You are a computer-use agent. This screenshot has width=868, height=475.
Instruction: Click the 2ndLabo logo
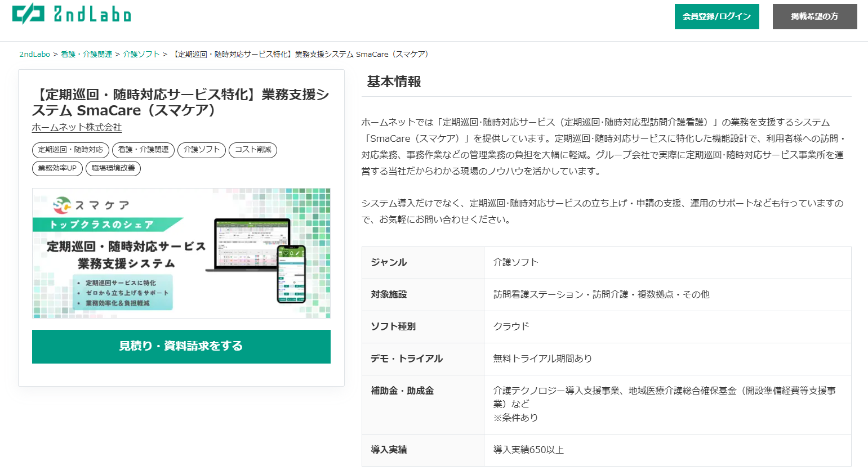[x=72, y=14]
